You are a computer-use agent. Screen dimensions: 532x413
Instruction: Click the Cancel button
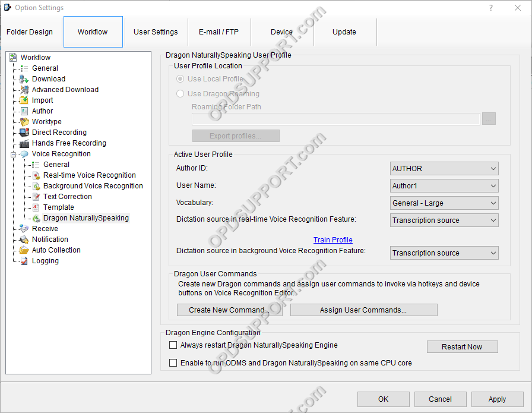441,399
